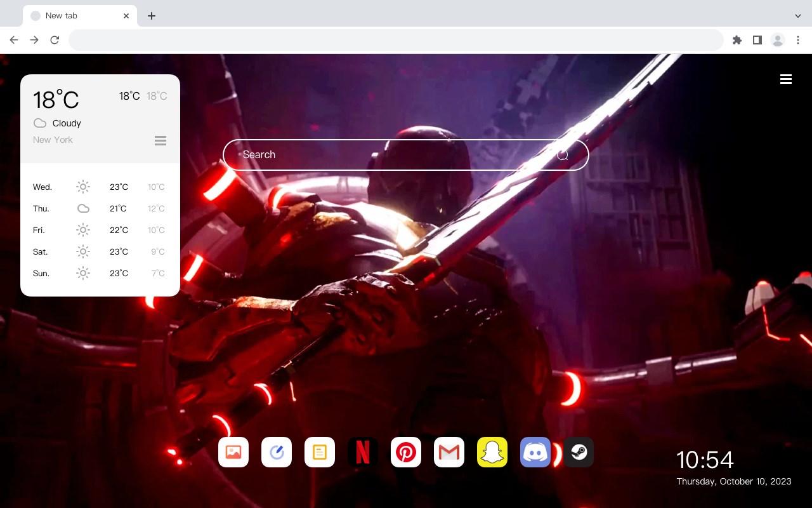Open the wallpaper image shortcut icon
The image size is (812, 508).
pyautogui.click(x=233, y=452)
